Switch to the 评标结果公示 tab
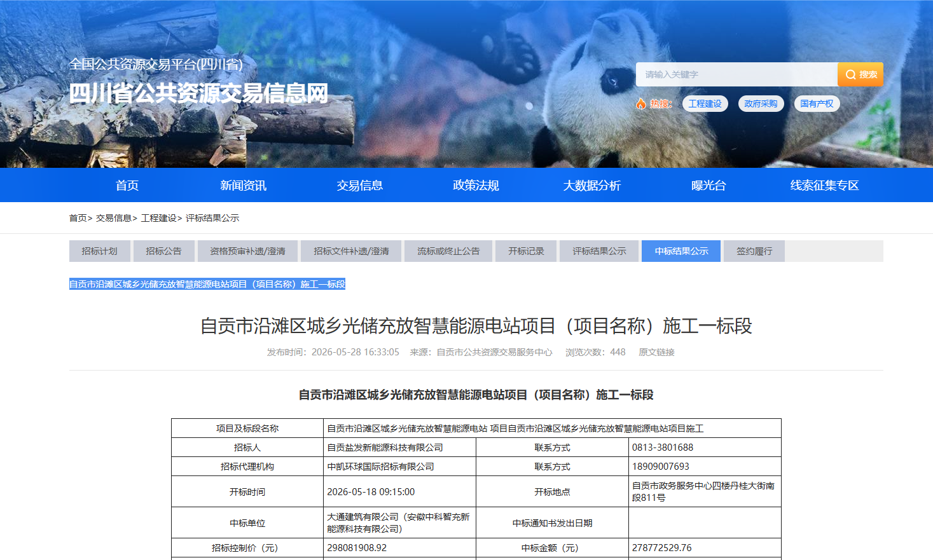Image resolution: width=933 pixels, height=560 pixels. point(599,251)
